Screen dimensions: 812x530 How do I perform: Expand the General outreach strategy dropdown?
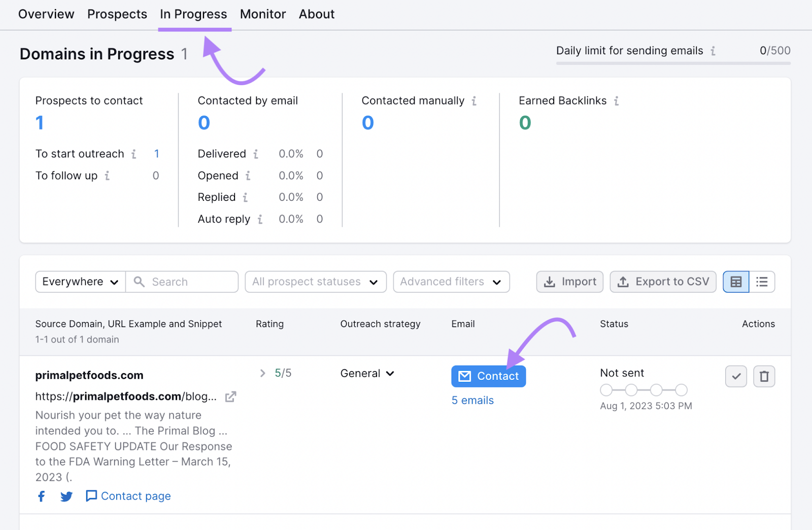[x=366, y=373]
